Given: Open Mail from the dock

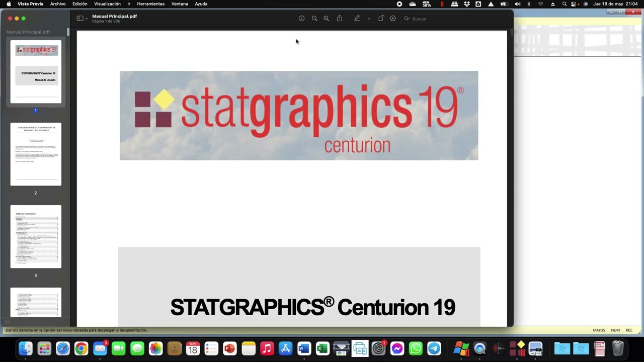Looking at the screenshot, I should 100,348.
